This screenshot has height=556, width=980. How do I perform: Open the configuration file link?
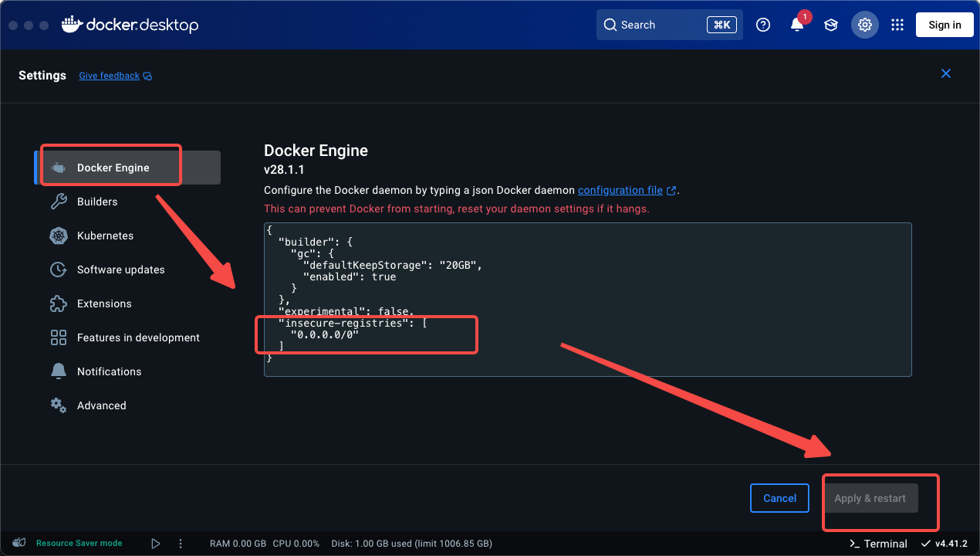tap(622, 190)
